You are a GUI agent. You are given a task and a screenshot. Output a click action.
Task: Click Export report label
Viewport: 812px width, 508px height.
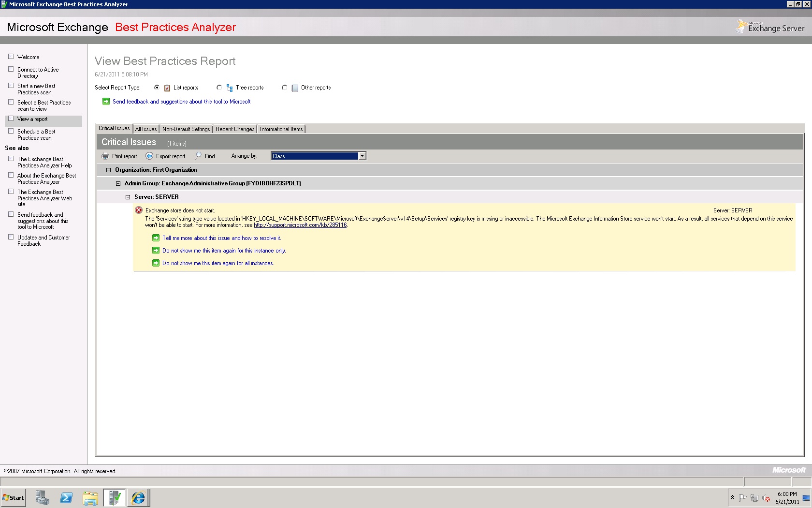click(171, 156)
